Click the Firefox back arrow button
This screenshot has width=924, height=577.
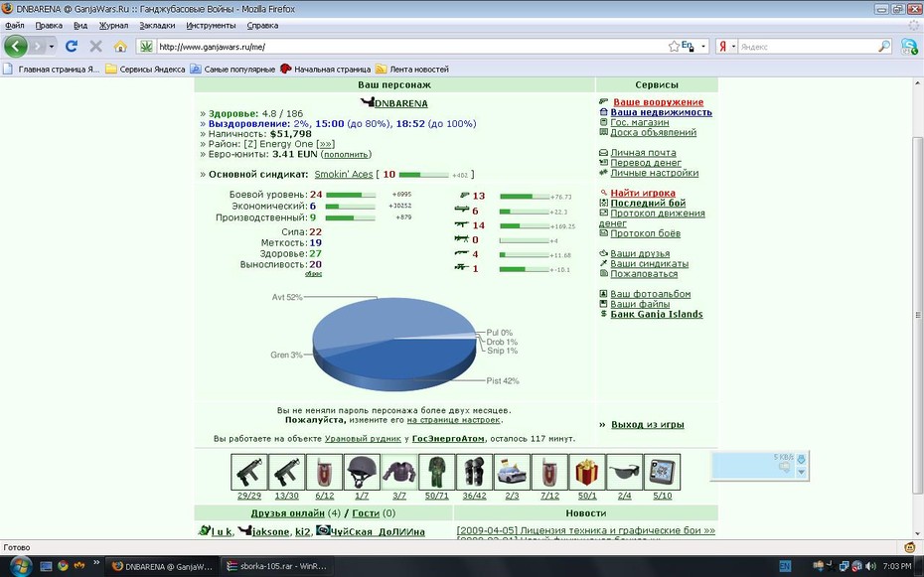[x=15, y=46]
